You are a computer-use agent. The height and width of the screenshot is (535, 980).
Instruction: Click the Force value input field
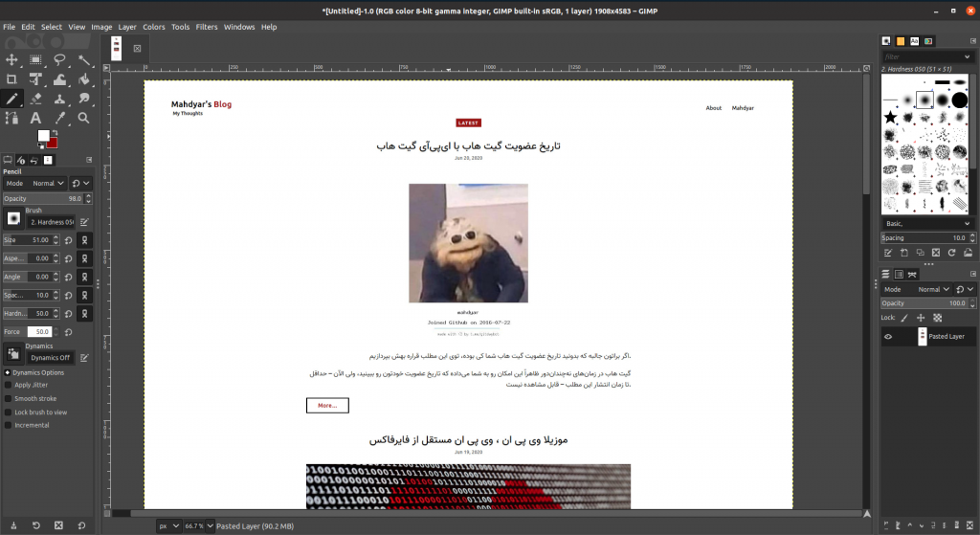[x=40, y=332]
